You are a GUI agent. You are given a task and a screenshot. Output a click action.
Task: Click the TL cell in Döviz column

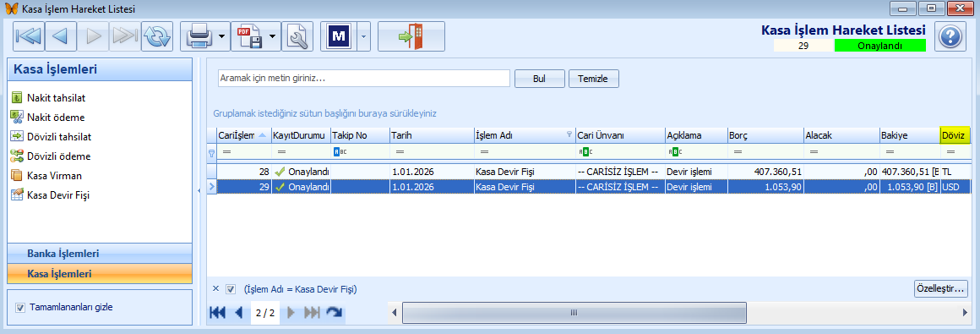(x=955, y=172)
